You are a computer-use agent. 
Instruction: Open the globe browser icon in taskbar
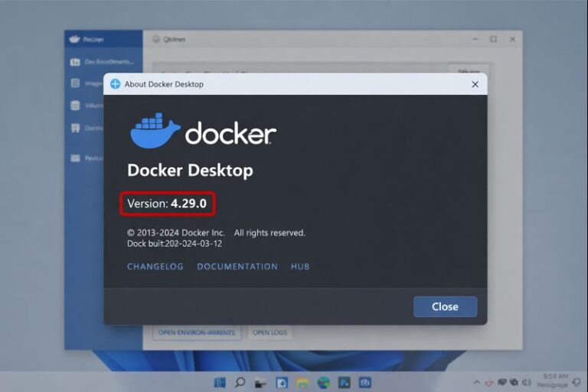point(323,383)
